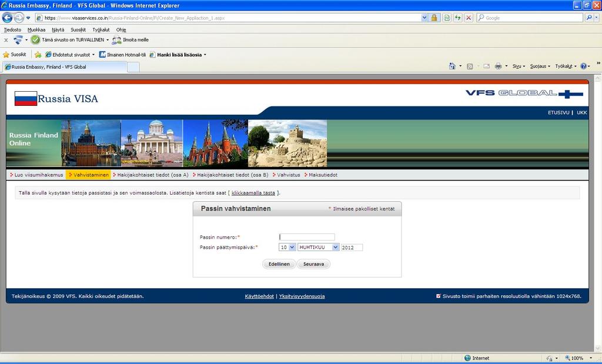The width and height of the screenshot is (602, 364).
Task: Open the Suosikit menu in the menu bar
Action: click(x=78, y=29)
